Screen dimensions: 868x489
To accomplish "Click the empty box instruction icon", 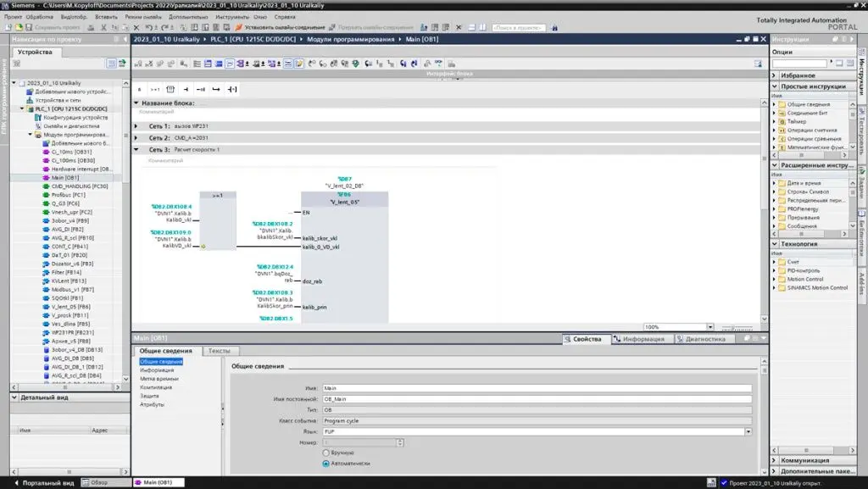I will point(170,89).
